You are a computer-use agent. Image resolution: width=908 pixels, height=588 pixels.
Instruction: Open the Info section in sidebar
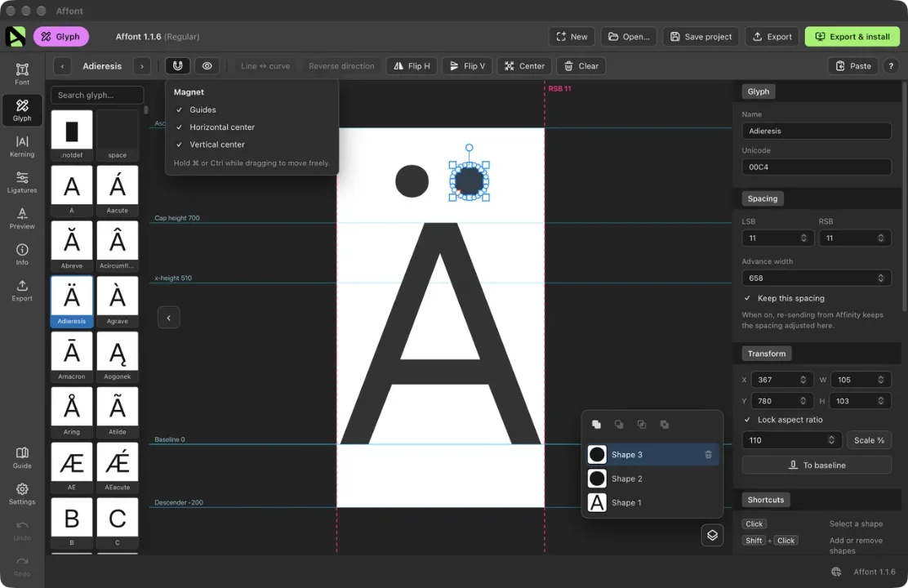point(22,254)
